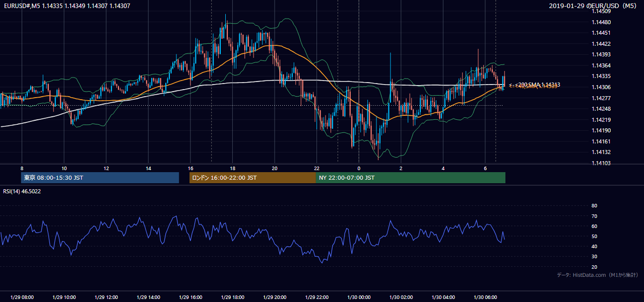This screenshot has height=302, width=644.
Task: Select the 1/29 18:00 time label
Action: point(232,297)
